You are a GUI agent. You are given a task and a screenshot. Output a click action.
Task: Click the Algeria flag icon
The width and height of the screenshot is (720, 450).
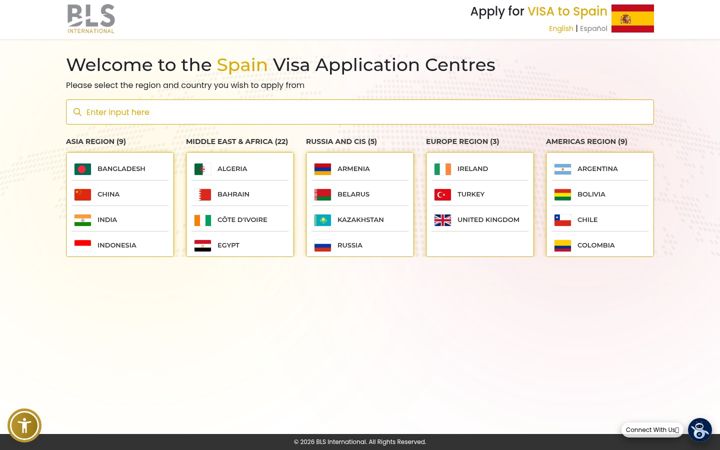click(x=202, y=169)
